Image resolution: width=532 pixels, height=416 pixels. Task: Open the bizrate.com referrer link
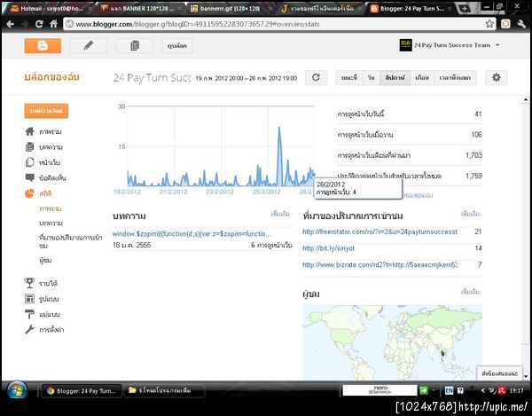[379, 264]
